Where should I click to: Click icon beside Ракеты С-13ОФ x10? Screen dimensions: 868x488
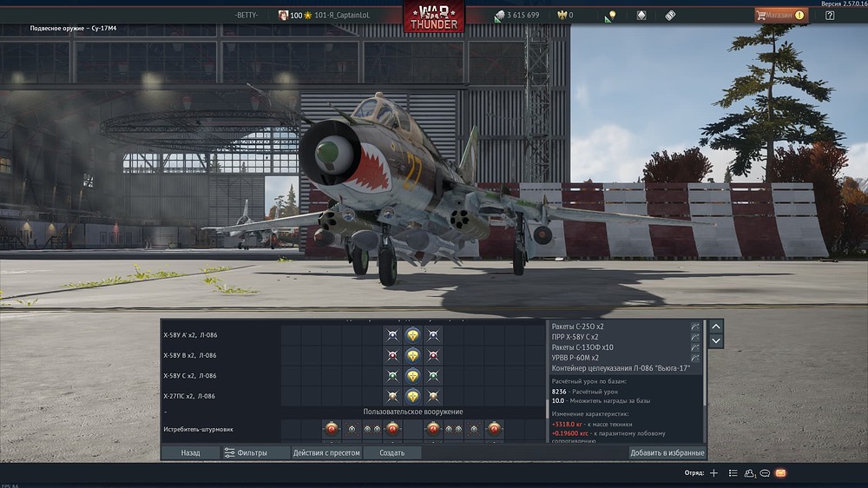pos(695,348)
